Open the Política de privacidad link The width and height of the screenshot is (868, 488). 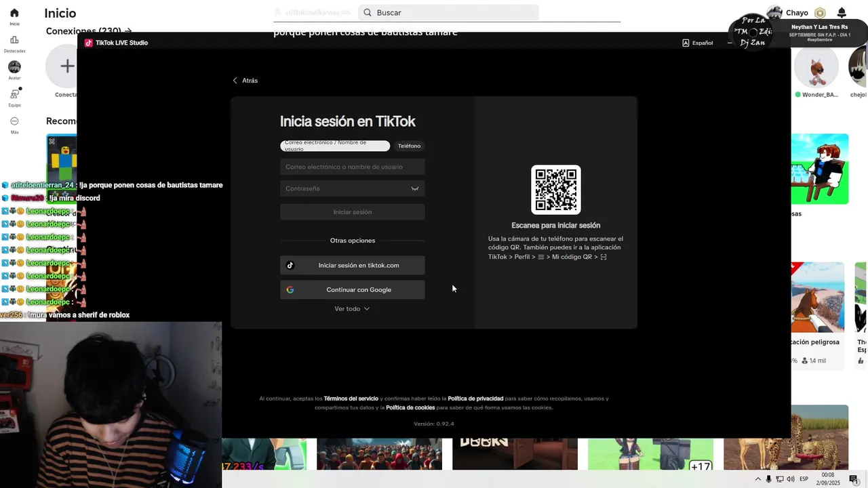coord(475,399)
